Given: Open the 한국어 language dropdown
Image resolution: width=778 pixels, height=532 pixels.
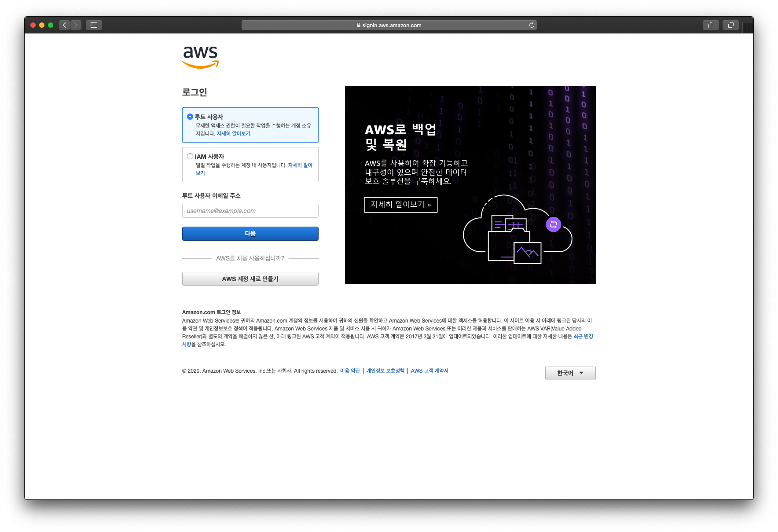Looking at the screenshot, I should [x=570, y=373].
